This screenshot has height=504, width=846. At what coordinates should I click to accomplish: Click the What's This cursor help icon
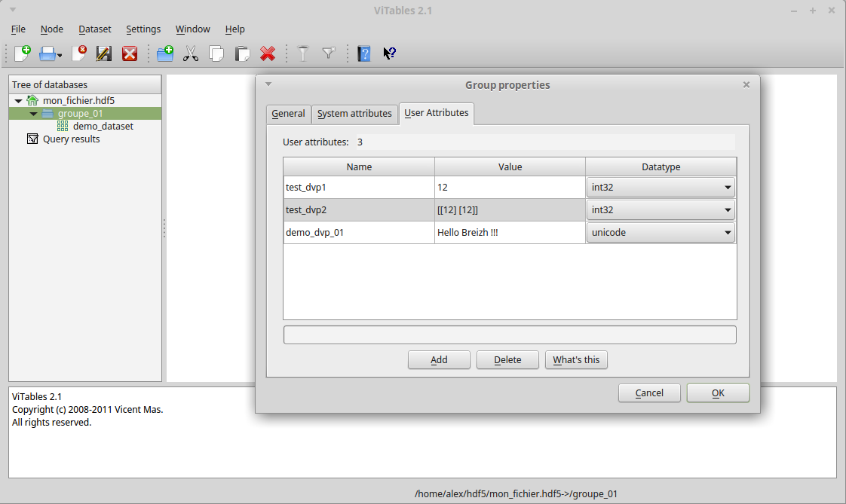pos(389,53)
